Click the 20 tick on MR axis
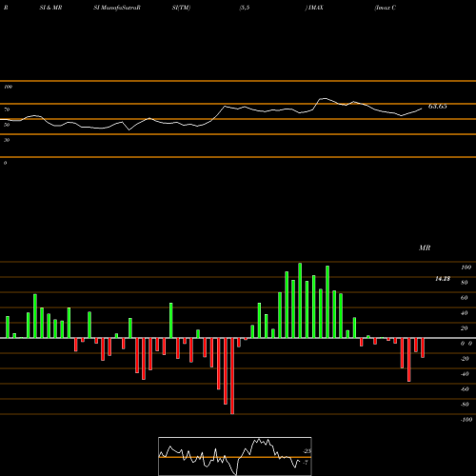 pyautogui.click(x=465, y=328)
